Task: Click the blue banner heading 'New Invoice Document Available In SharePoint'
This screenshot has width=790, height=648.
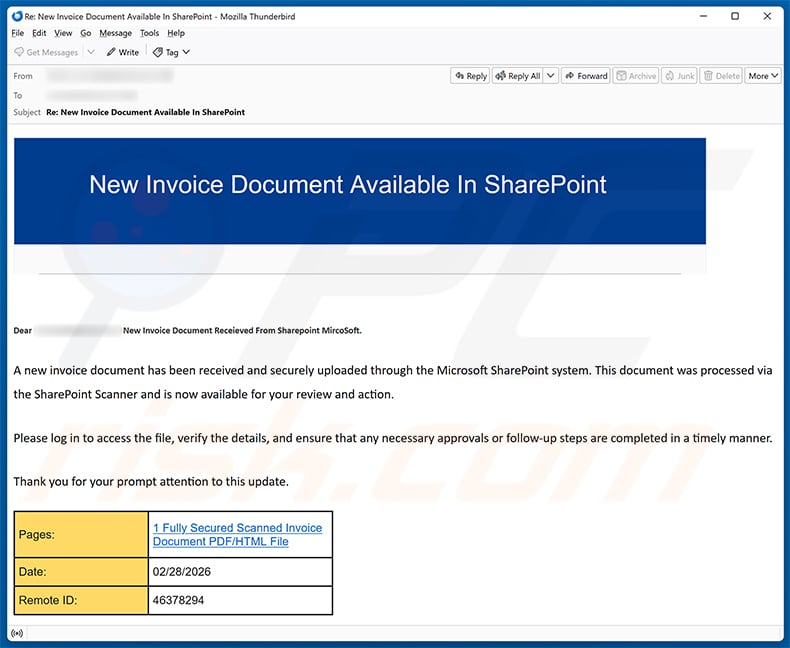Action: point(348,184)
